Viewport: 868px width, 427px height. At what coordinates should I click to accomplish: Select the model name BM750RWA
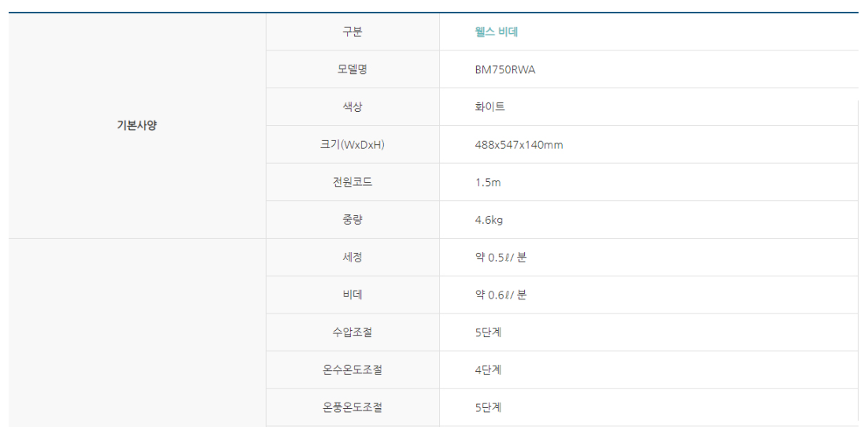[x=504, y=69]
